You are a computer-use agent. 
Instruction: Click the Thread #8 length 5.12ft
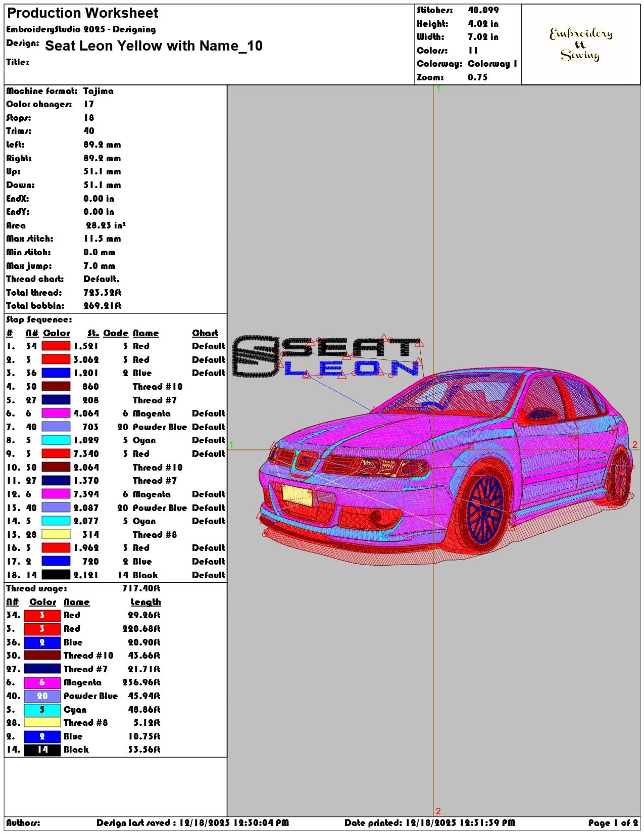tap(147, 723)
